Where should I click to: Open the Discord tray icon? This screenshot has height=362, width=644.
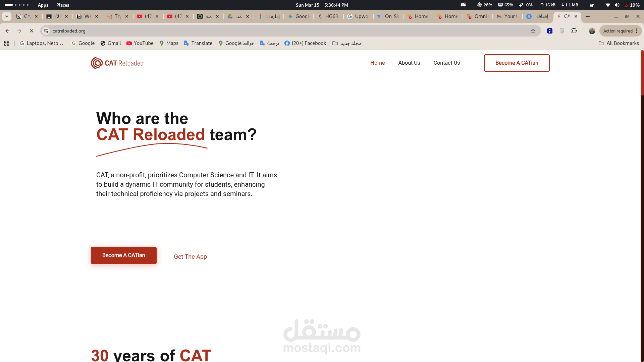click(x=463, y=5)
